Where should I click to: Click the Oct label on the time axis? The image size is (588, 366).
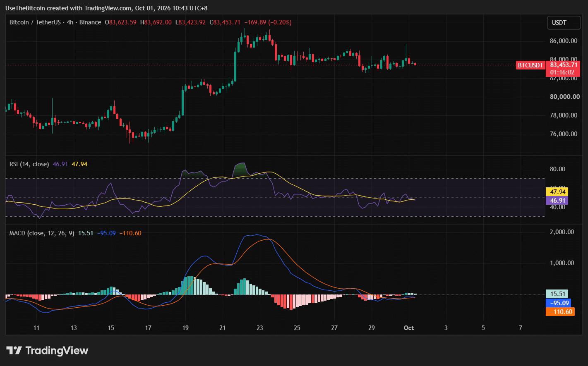coord(409,328)
